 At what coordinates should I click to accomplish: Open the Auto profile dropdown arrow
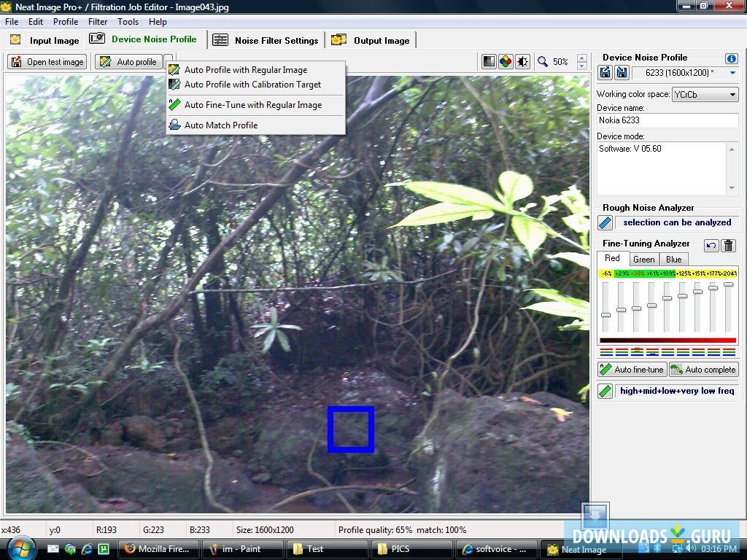[x=169, y=62]
